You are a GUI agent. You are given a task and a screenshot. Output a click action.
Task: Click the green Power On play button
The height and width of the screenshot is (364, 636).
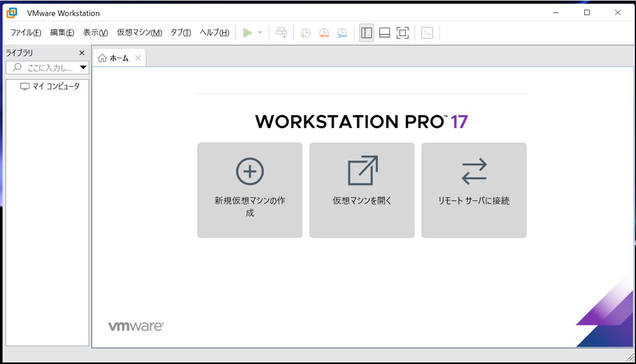tap(248, 33)
